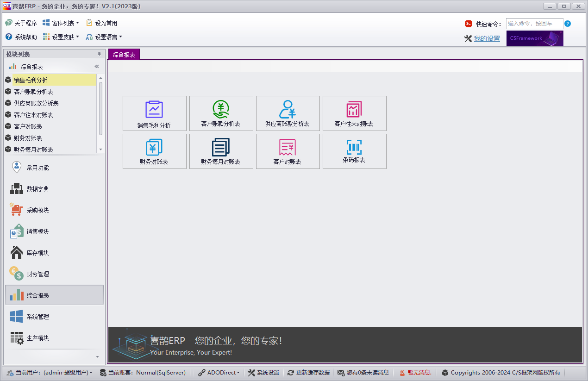Open the 窗体列表 dropdown
The image size is (588, 381).
[61, 23]
